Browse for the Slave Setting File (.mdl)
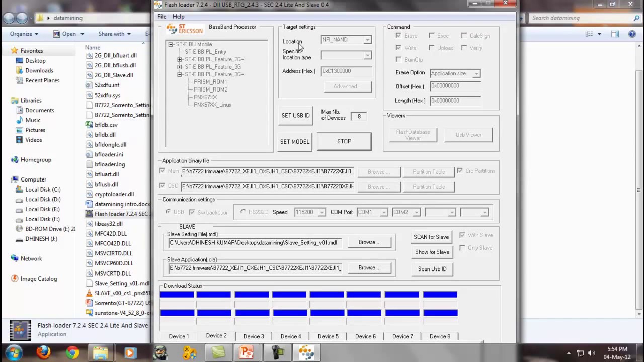644x362 pixels. pos(369,242)
